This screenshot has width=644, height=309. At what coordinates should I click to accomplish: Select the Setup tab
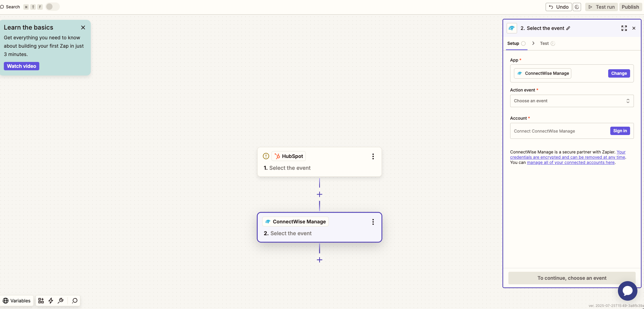(x=513, y=43)
